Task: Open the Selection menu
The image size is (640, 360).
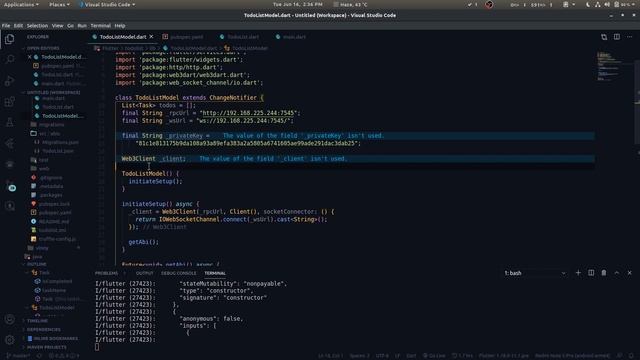Action: coord(37,26)
